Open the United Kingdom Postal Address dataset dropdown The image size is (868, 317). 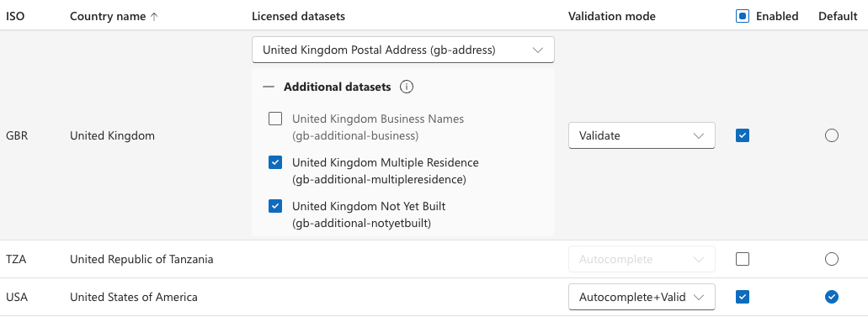tap(403, 50)
